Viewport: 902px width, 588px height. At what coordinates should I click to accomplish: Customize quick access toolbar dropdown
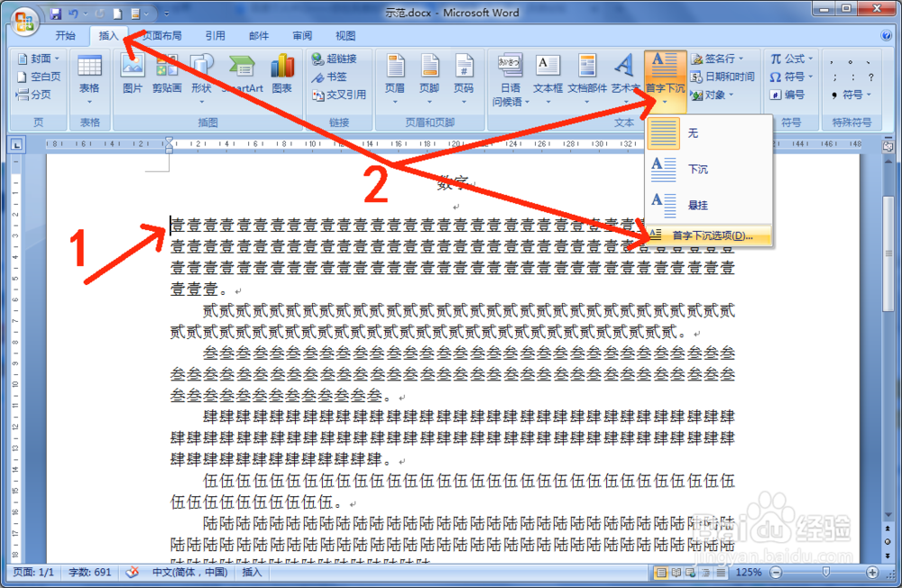(167, 14)
